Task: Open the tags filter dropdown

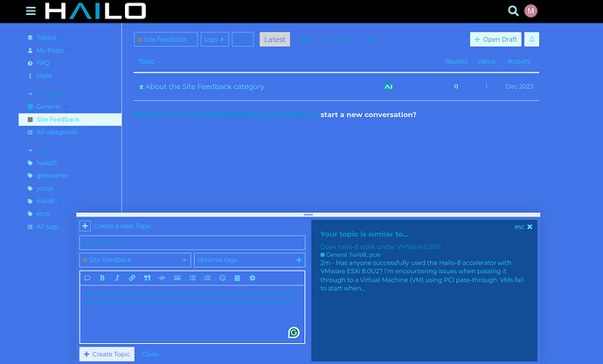Action: coord(215,39)
